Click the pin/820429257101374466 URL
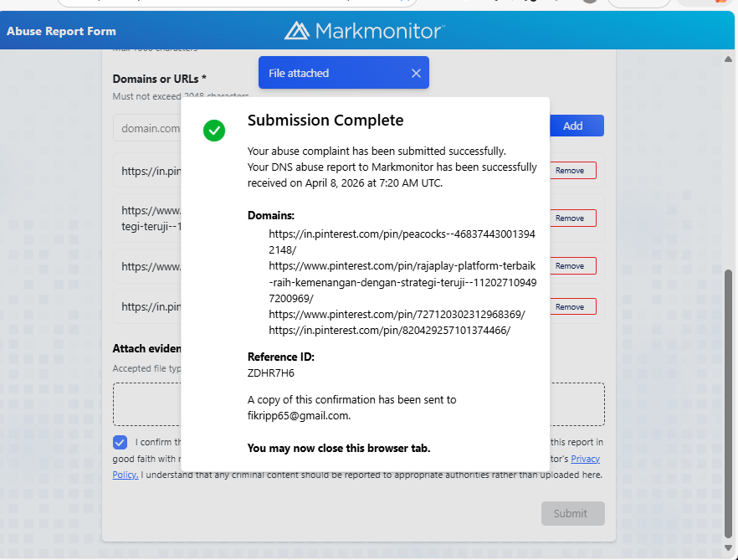 coord(389,330)
